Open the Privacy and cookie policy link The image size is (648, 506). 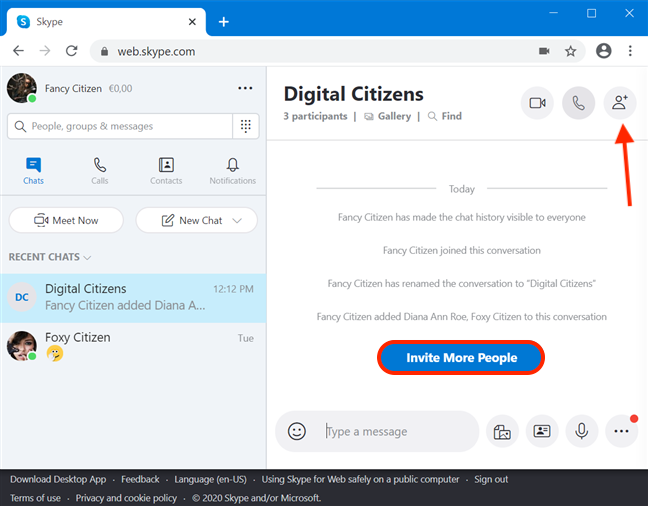point(126,498)
